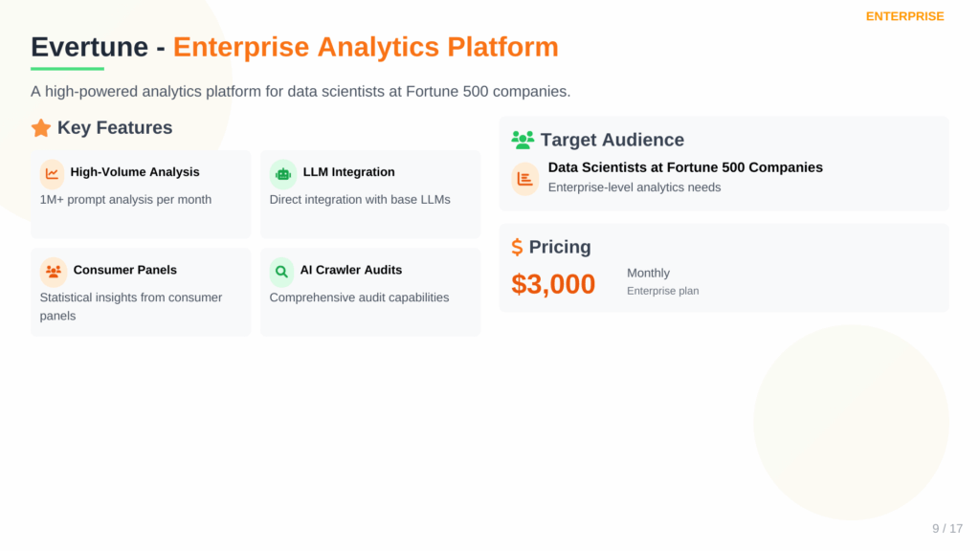Image resolution: width=980 pixels, height=551 pixels.
Task: Click the green underline below Evertune
Action: [67, 69]
